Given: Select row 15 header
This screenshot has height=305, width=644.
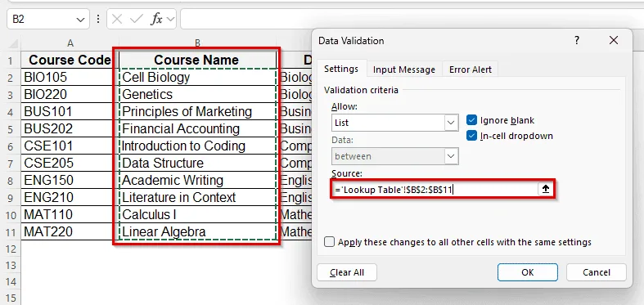Looking at the screenshot, I should (x=11, y=298).
